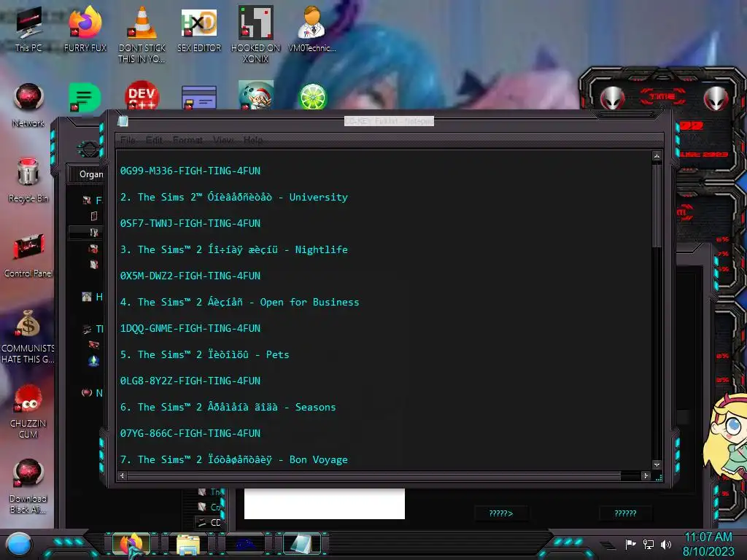Select the F tree item in Explorer sidebar

93,201
